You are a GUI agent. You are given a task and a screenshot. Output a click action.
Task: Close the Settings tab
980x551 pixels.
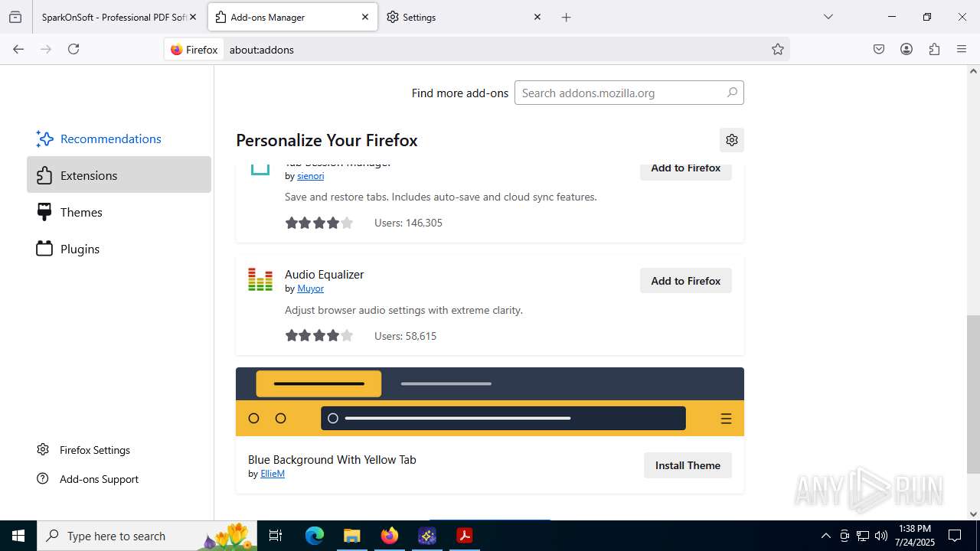point(537,17)
